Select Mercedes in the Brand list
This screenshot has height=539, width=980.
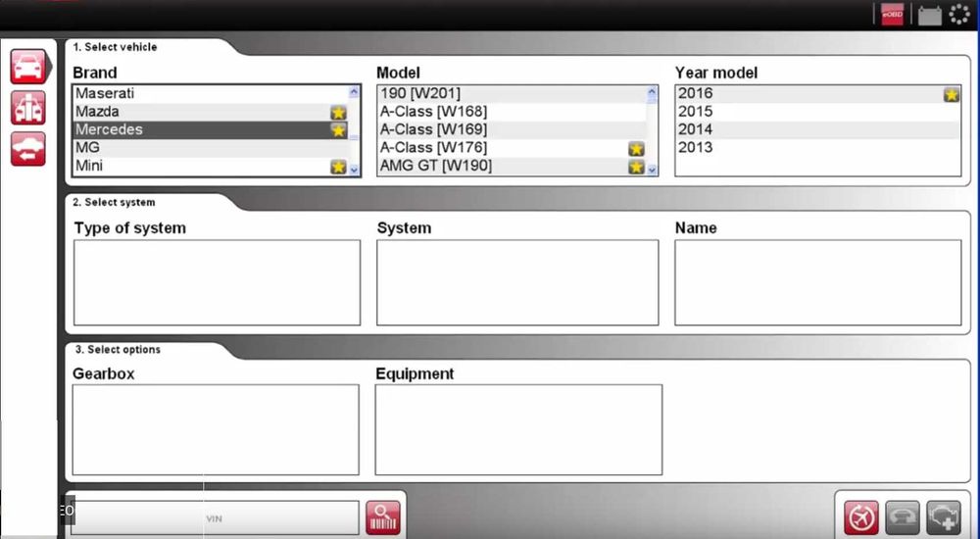(211, 130)
